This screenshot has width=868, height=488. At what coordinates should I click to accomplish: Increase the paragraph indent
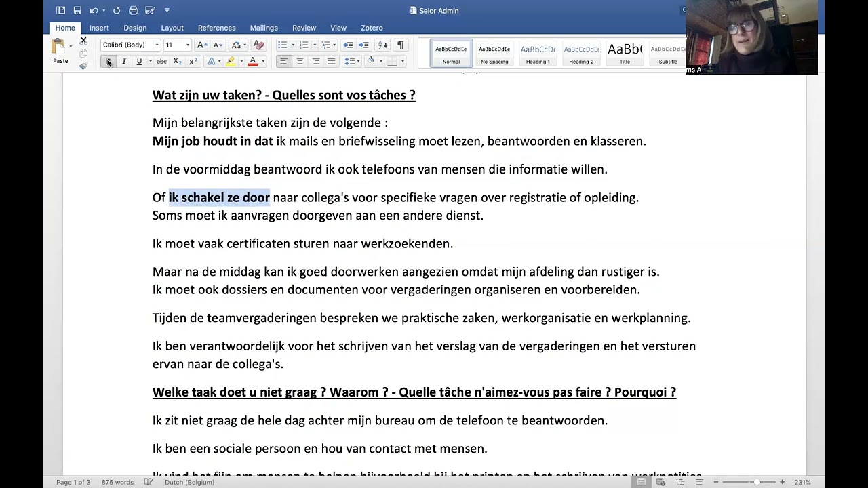point(363,45)
